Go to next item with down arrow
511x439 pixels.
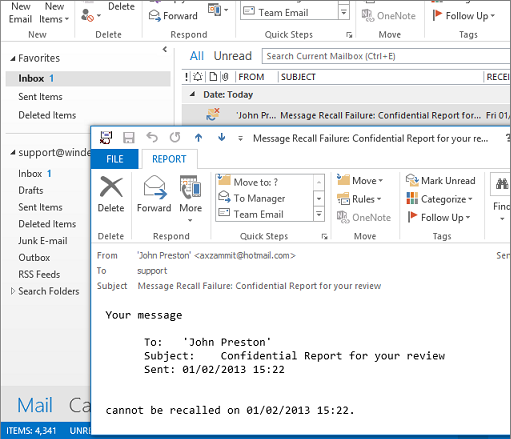(221, 137)
